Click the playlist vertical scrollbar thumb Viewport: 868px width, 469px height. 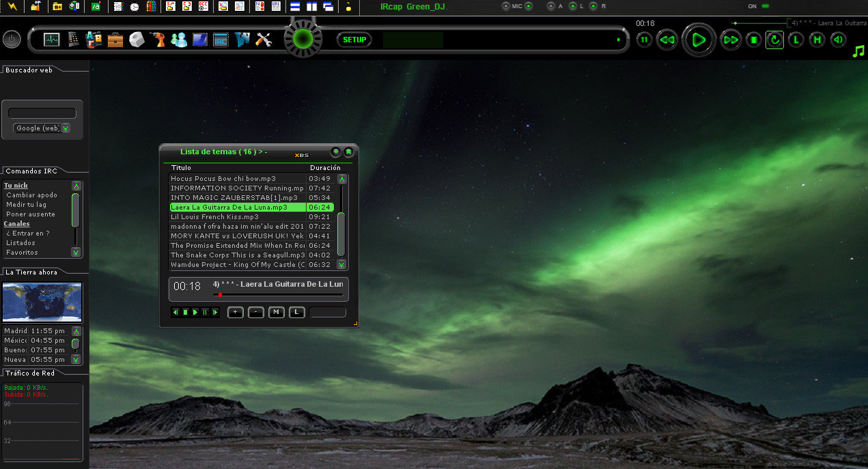click(x=341, y=234)
